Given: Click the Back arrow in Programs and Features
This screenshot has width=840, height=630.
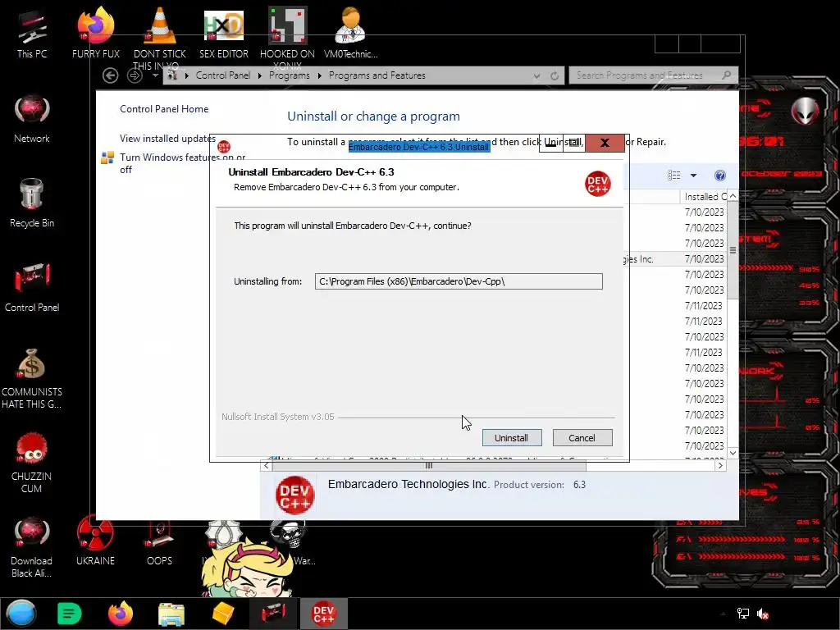Looking at the screenshot, I should pos(111,75).
